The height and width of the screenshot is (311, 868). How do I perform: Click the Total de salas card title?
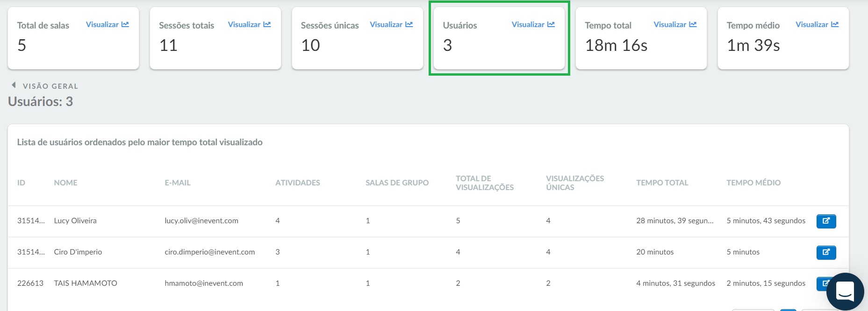tap(43, 25)
